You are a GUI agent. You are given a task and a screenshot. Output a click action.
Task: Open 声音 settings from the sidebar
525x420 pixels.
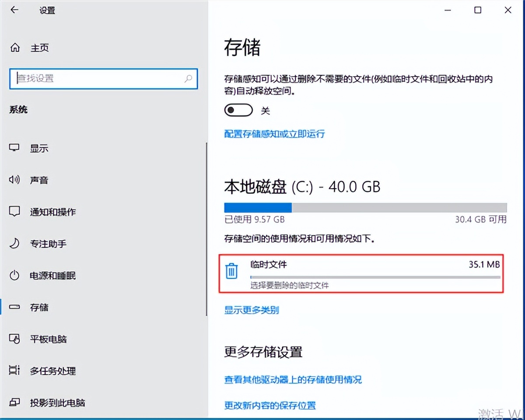(14, 180)
